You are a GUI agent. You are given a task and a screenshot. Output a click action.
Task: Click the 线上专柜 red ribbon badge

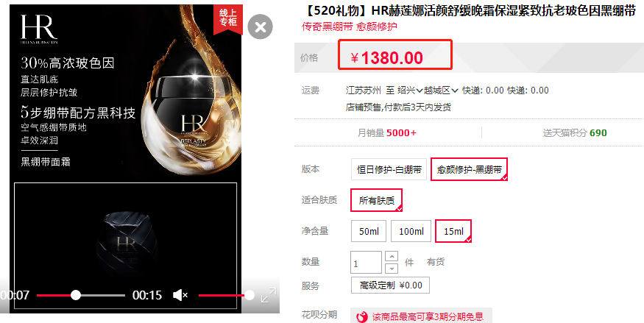(228, 19)
